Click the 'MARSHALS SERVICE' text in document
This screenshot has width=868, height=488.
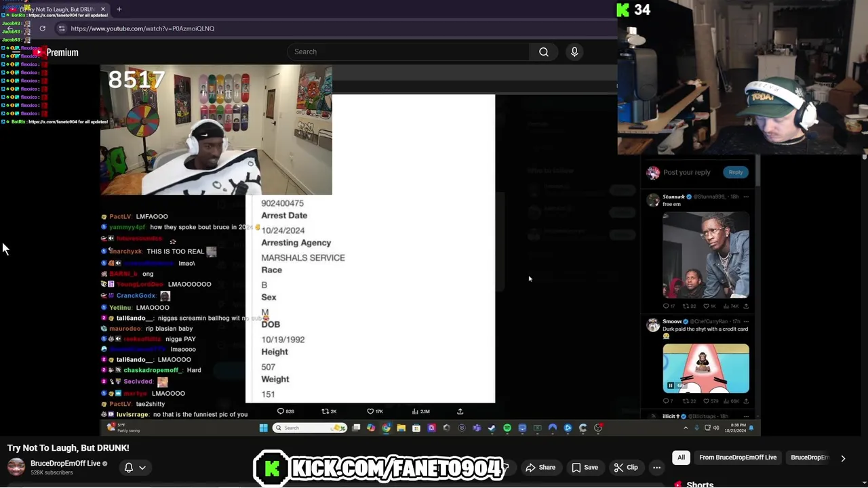click(303, 258)
